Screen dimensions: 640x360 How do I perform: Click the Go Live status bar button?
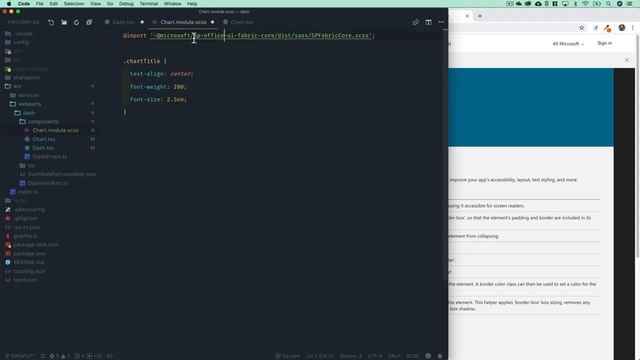pyautogui.click(x=287, y=356)
